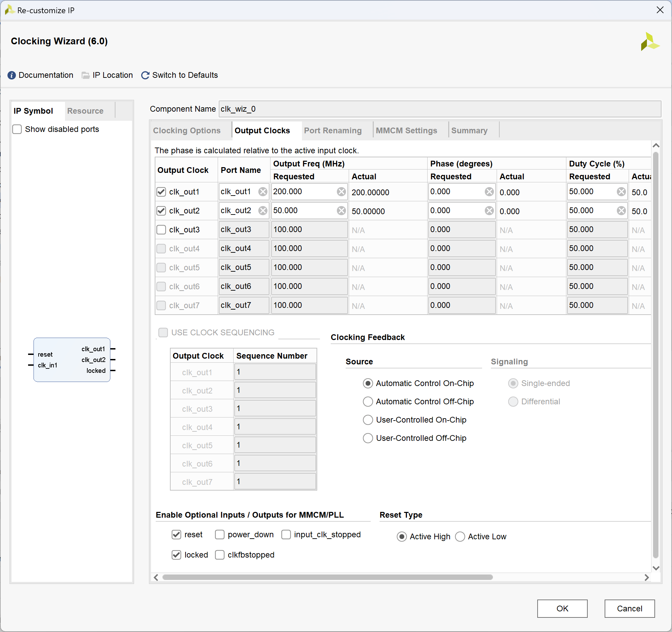Open IP Location folder icon

pos(86,75)
